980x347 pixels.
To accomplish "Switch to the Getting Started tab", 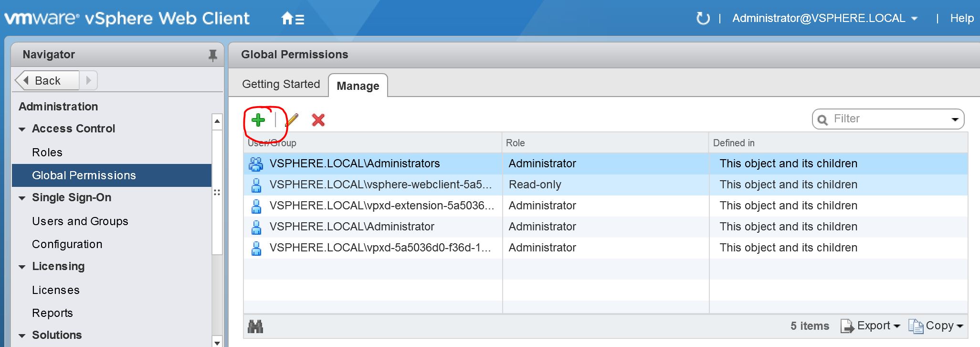I will point(281,84).
